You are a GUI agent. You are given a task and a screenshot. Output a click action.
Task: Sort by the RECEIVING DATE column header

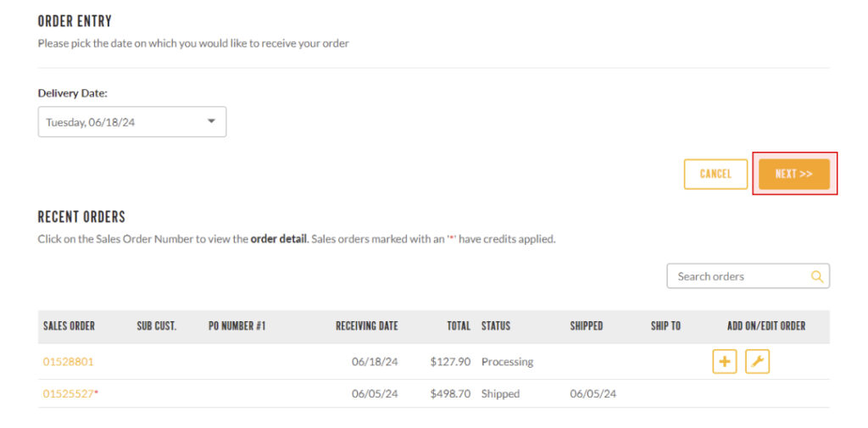(367, 326)
